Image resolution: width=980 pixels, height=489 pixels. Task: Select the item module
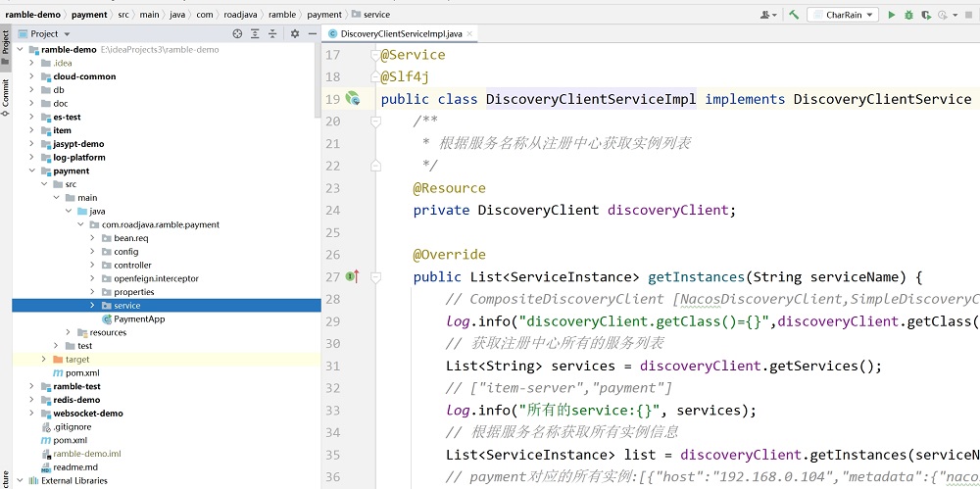(x=62, y=130)
